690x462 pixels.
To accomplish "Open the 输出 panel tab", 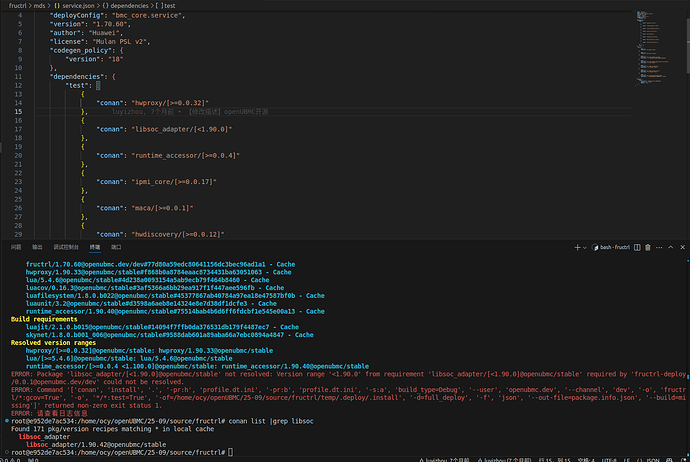I will (x=37, y=245).
